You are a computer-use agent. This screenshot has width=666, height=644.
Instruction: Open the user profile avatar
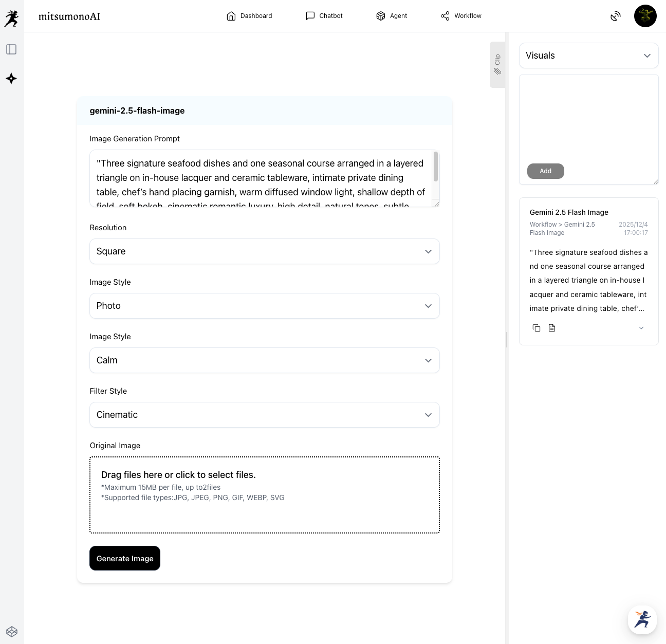pos(645,16)
